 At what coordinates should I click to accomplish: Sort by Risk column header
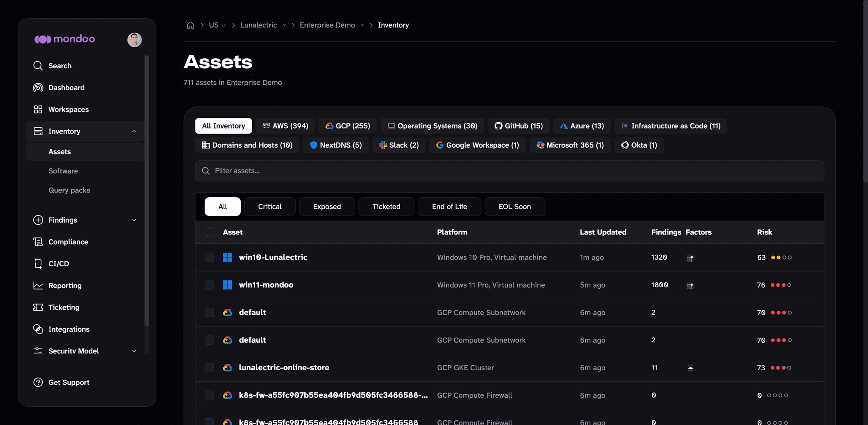pyautogui.click(x=764, y=232)
